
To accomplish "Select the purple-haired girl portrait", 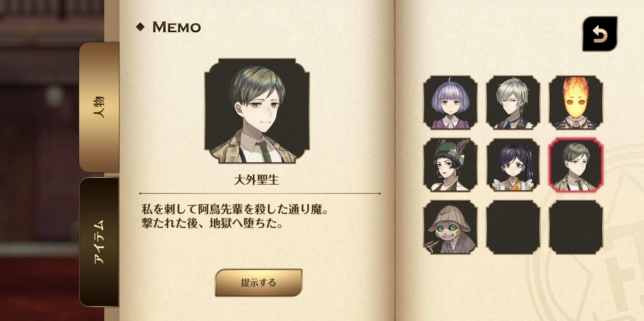I will pyautogui.click(x=450, y=103).
